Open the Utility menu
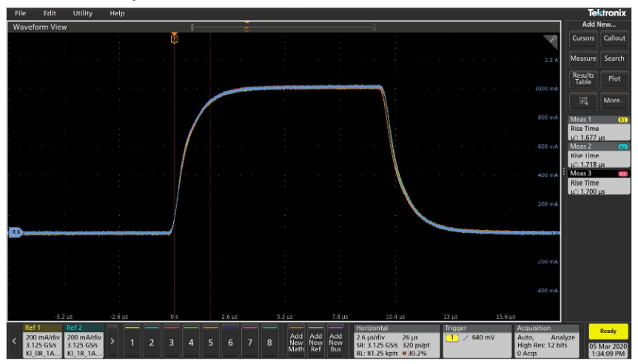 point(82,14)
